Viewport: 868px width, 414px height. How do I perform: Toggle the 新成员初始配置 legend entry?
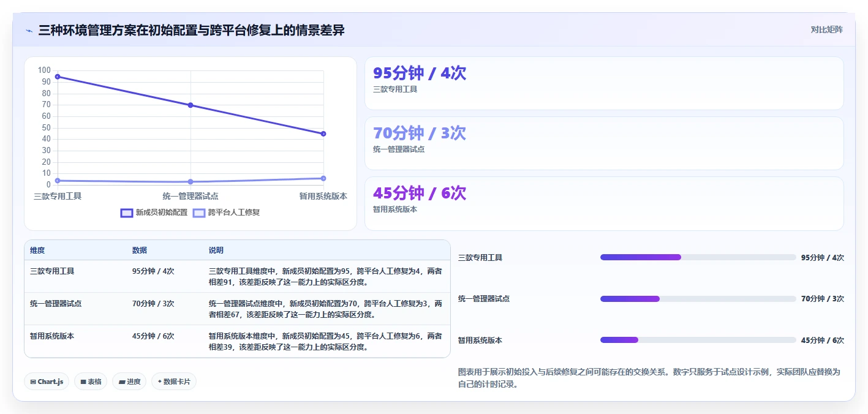[154, 213]
